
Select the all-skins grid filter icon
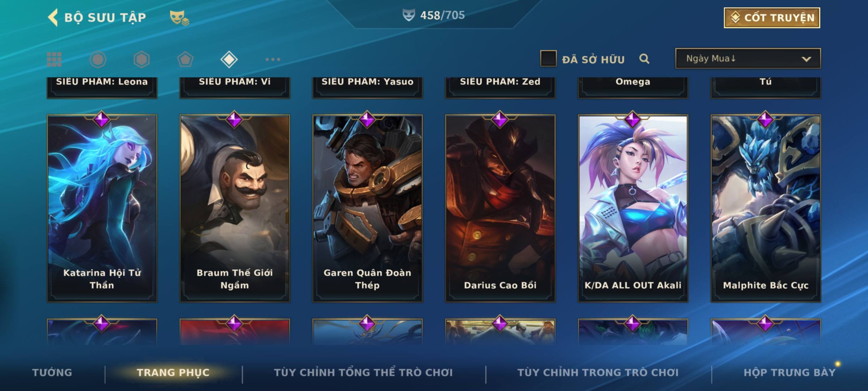click(54, 59)
